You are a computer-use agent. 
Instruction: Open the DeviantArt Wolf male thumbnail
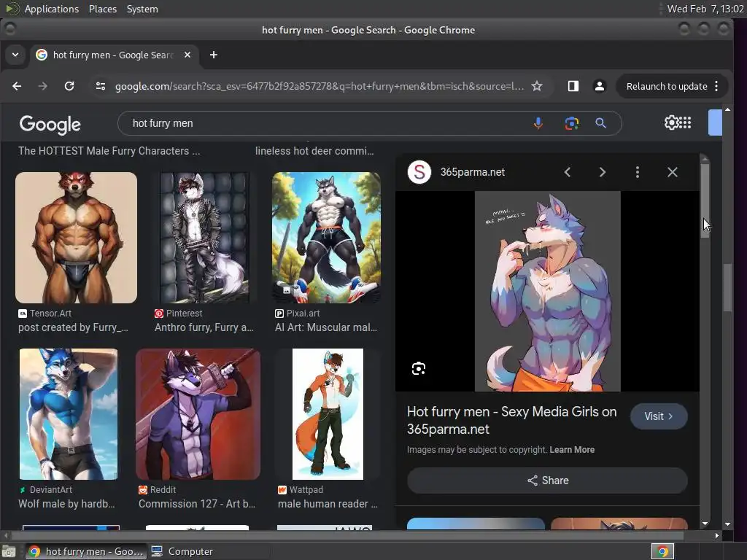tap(69, 414)
